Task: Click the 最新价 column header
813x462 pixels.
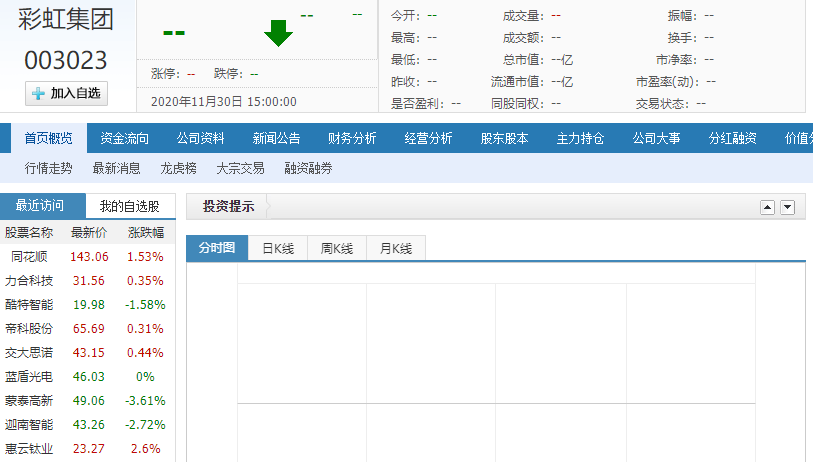Action: point(89,233)
